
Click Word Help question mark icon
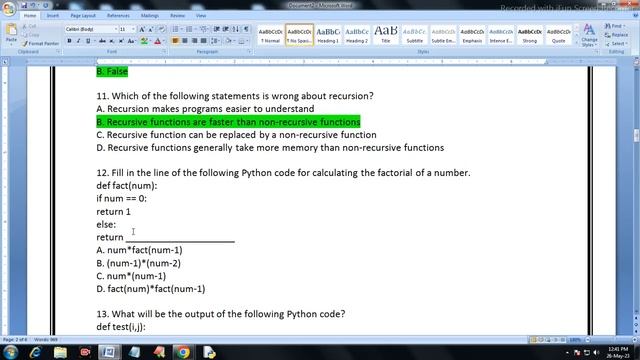coord(636,16)
